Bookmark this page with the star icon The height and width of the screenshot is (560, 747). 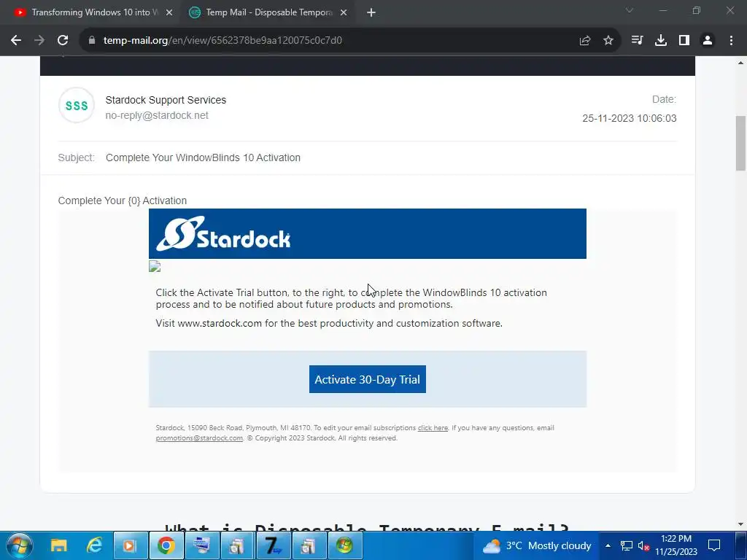tap(608, 41)
